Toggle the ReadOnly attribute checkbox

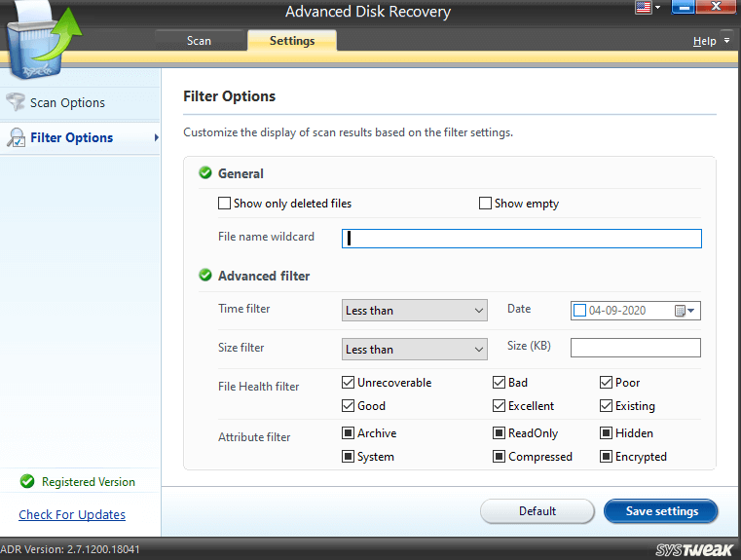(x=499, y=432)
